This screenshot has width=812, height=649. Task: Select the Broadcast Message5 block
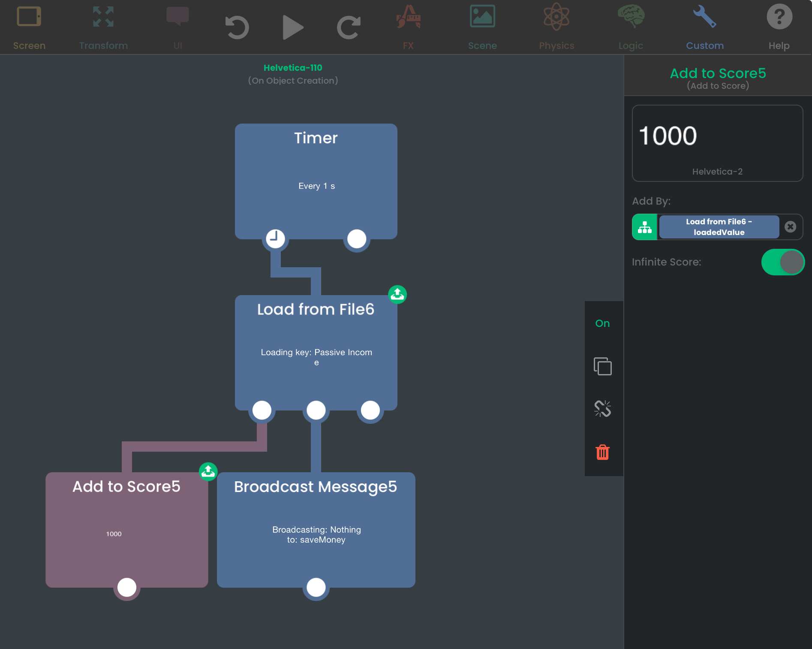(316, 530)
